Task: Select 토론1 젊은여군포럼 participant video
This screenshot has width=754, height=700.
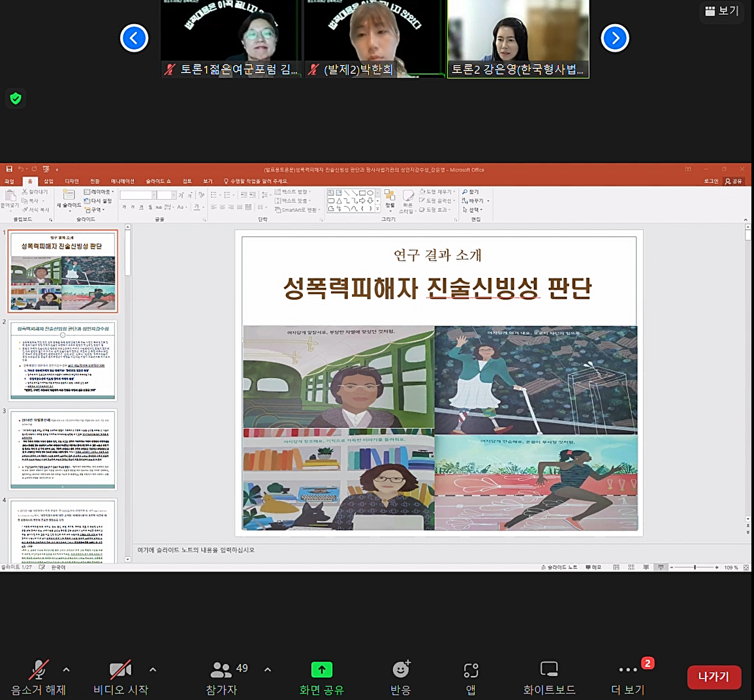Action: (231, 38)
